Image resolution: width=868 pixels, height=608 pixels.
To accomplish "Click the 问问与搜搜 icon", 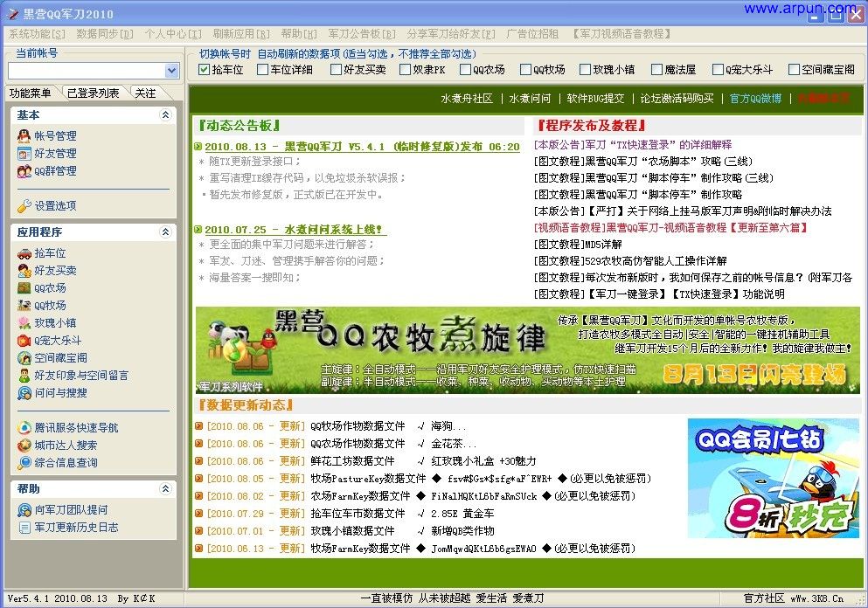I will [24, 393].
